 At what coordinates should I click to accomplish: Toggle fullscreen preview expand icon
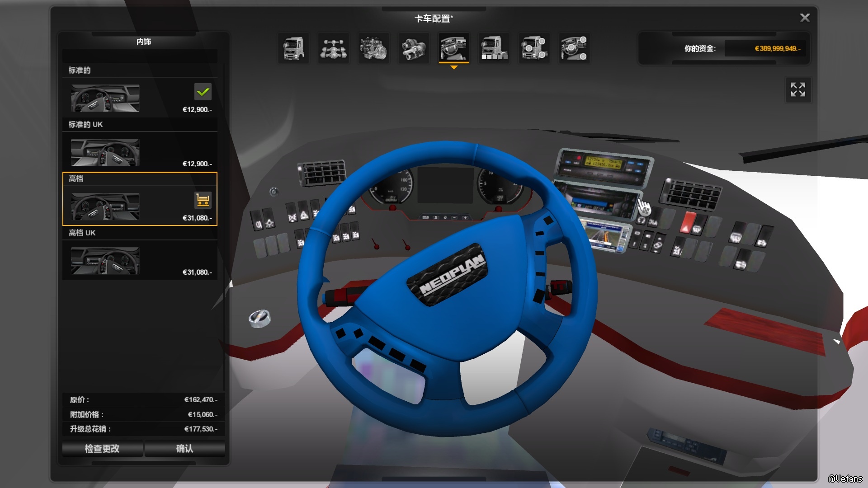pyautogui.click(x=798, y=89)
